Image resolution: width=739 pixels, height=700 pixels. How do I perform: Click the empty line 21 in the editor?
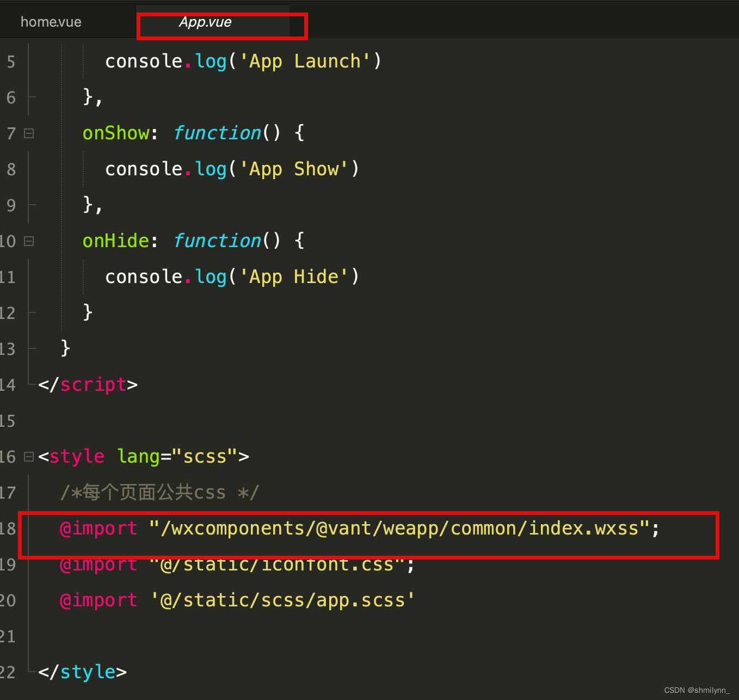tap(218, 636)
